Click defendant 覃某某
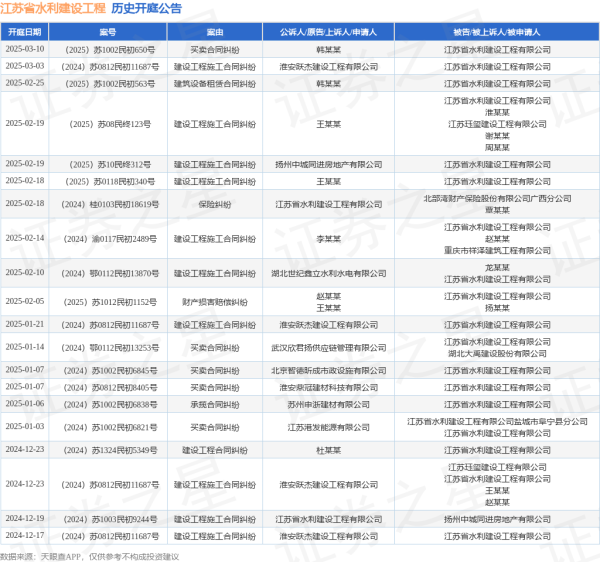 [x=497, y=210]
